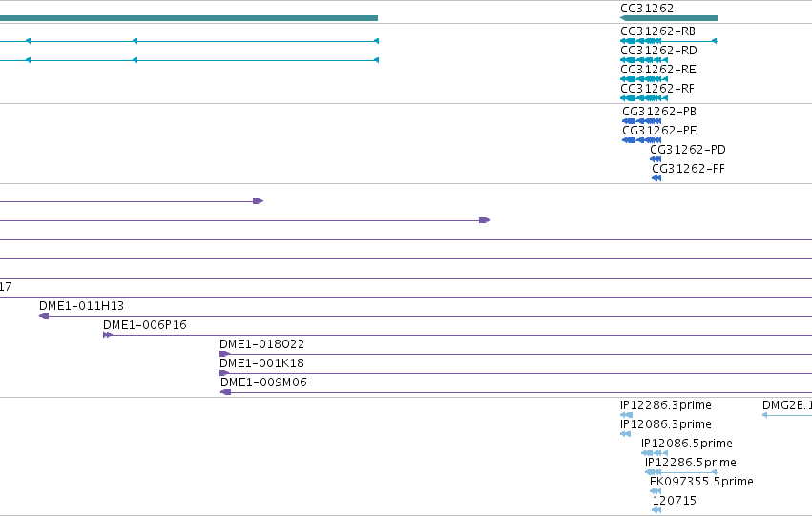Click the CG31262 gene label
Image resolution: width=812 pixels, height=516 pixels.
coord(647,9)
